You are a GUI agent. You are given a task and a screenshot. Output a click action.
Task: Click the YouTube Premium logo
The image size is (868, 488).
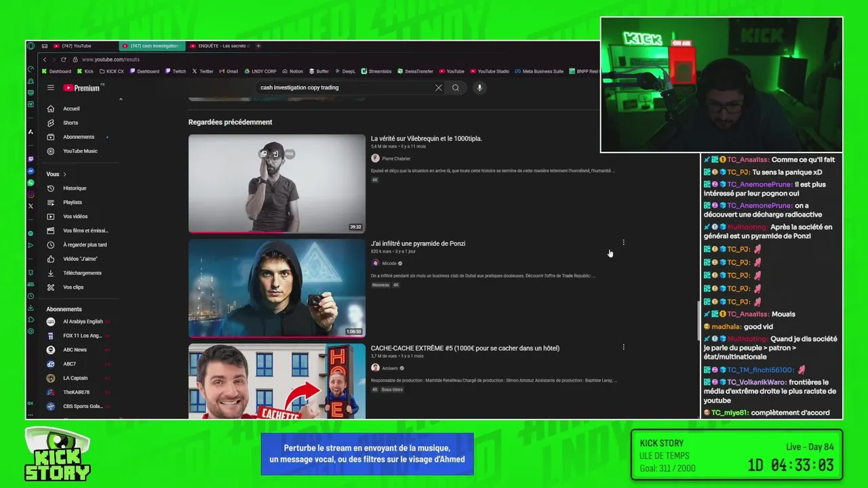click(82, 87)
